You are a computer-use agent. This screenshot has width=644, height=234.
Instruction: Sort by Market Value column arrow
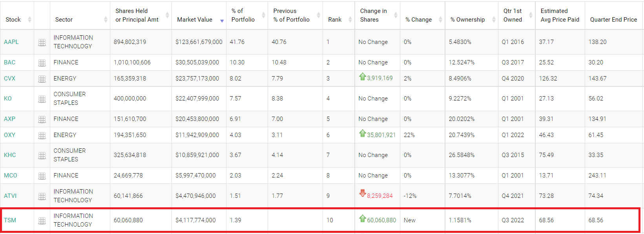222,20
